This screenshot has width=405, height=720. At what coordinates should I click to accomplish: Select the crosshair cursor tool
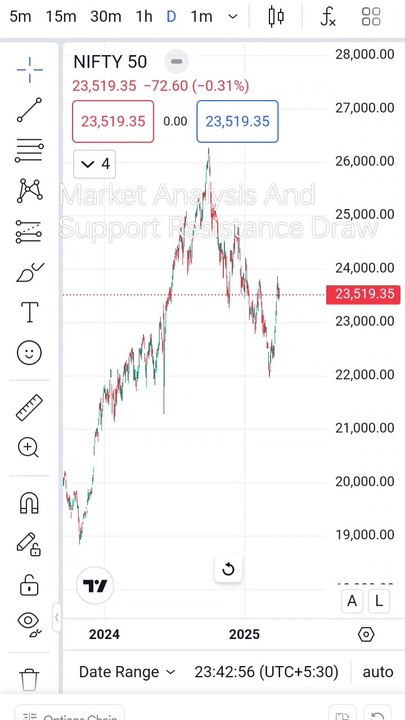coord(29,70)
